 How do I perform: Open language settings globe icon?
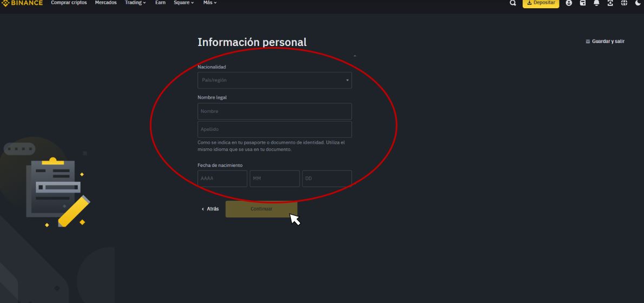click(623, 3)
